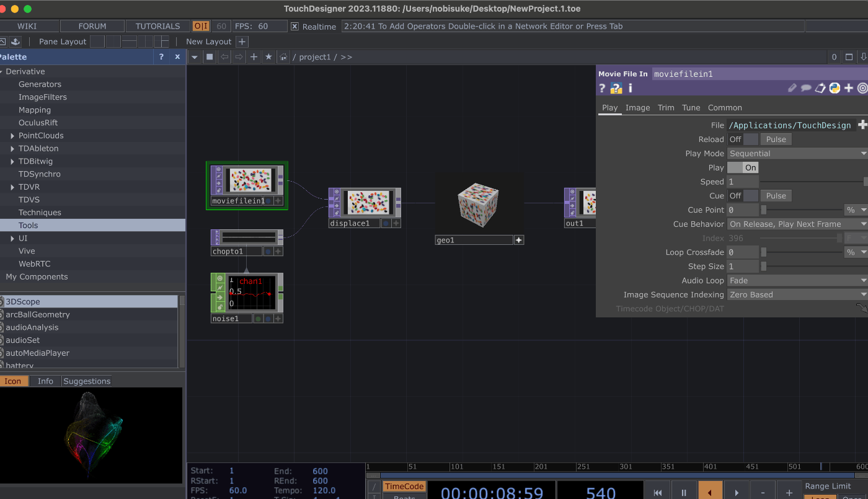
Task: Open Audio Loop Fade dropdown
Action: pos(797,280)
